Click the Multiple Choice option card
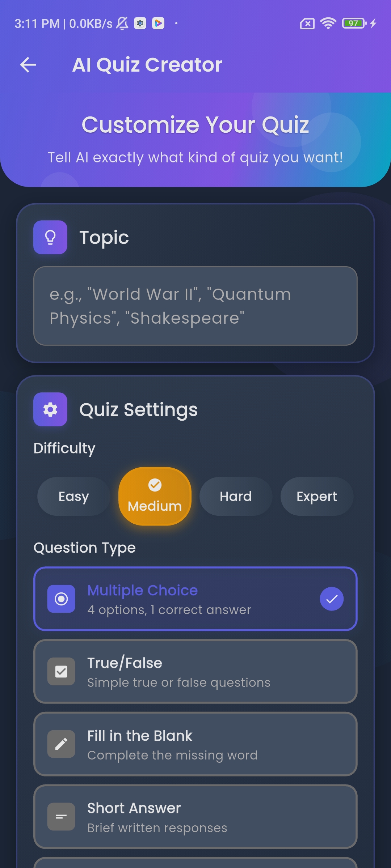 coord(195,599)
